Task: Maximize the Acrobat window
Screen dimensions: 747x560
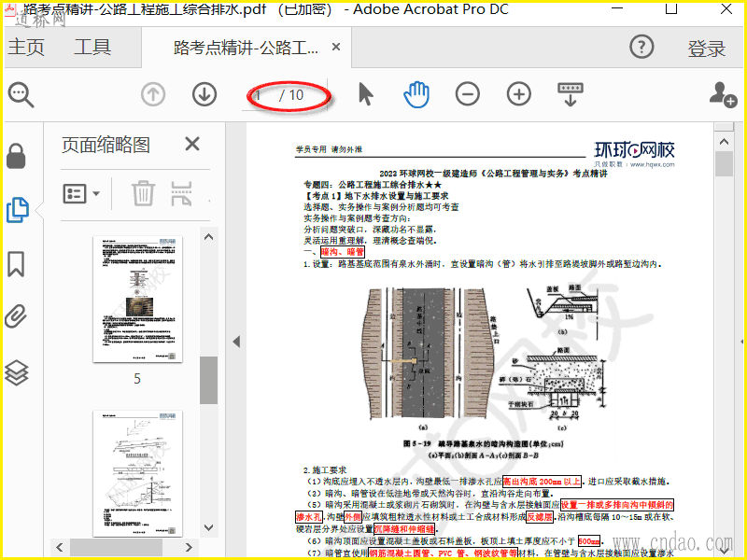Action: point(671,8)
